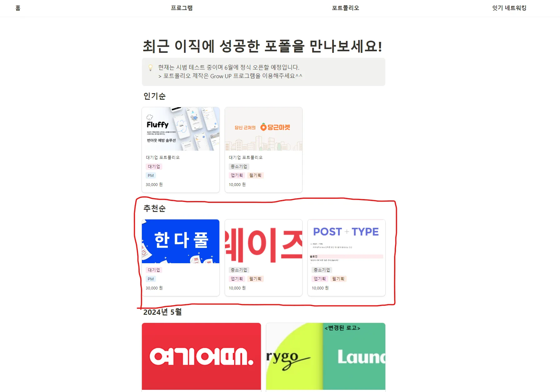
Task: Open the 한다풀 blue card image
Action: point(181,241)
